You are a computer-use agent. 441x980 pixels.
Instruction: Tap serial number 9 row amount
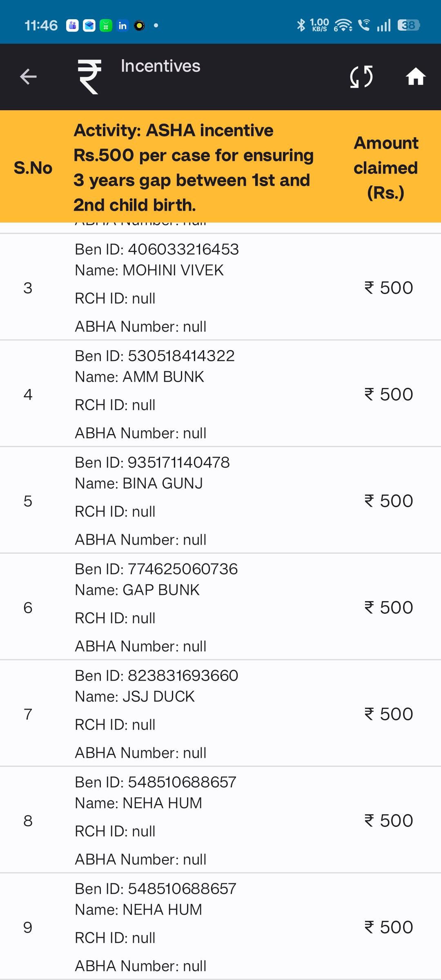pyautogui.click(x=389, y=927)
